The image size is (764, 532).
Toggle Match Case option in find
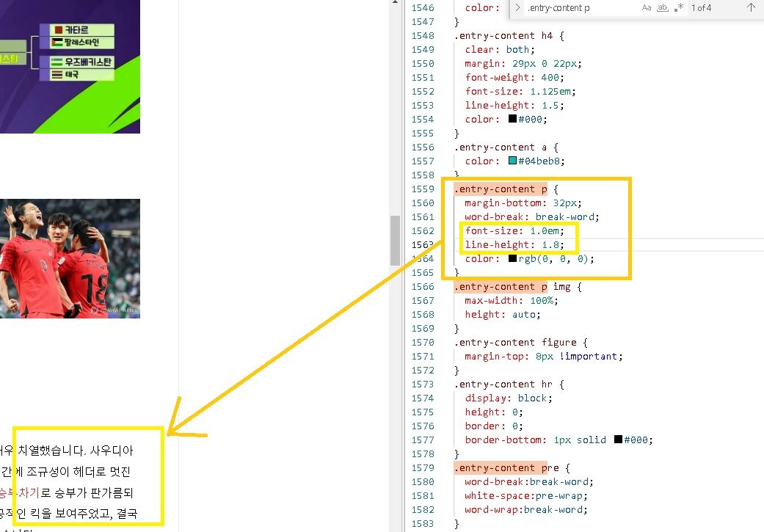(647, 8)
